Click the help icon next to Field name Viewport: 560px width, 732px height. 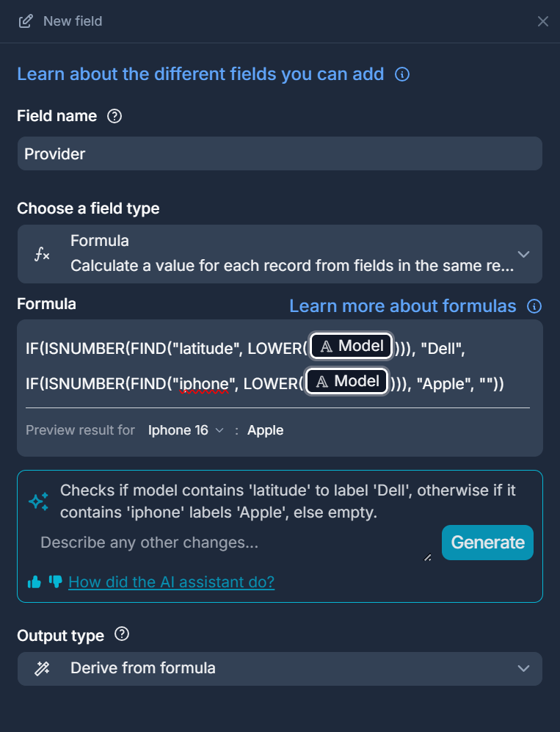click(x=114, y=116)
